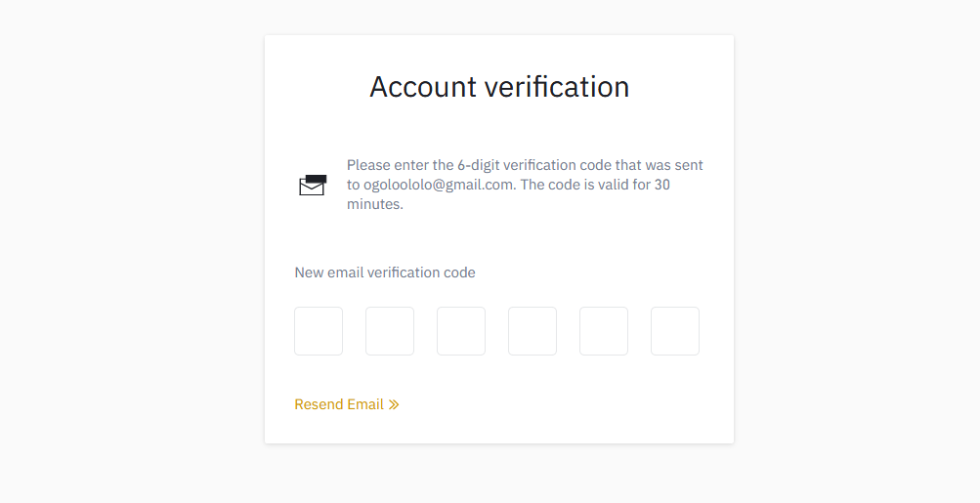Click the bold 30 in validity message
This screenshot has width=980, height=503.
[x=662, y=185]
